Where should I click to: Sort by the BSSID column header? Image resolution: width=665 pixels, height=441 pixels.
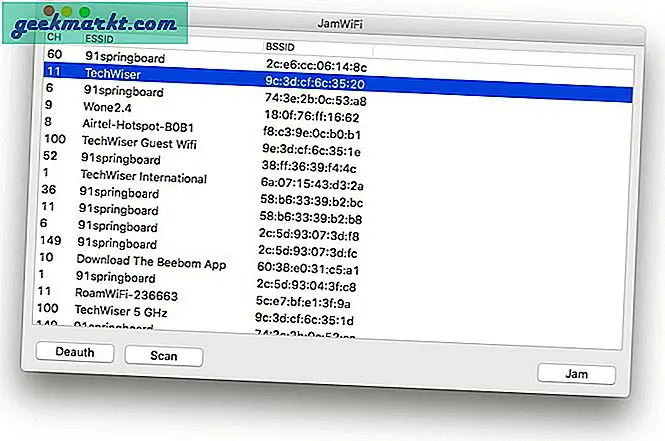(x=280, y=47)
